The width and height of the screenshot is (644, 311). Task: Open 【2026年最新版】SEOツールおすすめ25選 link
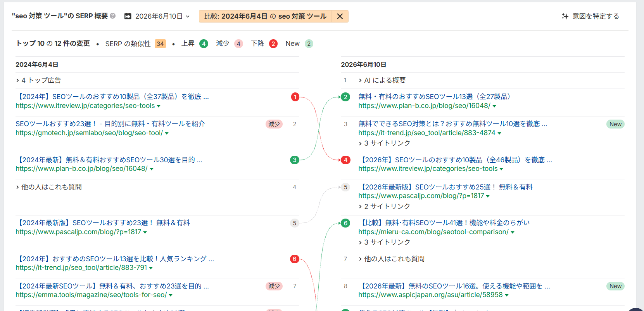coord(445,187)
